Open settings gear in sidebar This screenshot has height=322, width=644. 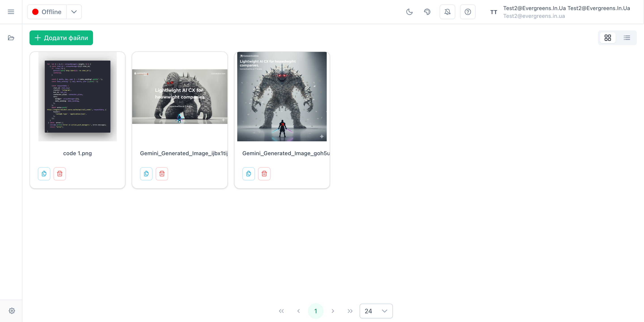[12, 311]
